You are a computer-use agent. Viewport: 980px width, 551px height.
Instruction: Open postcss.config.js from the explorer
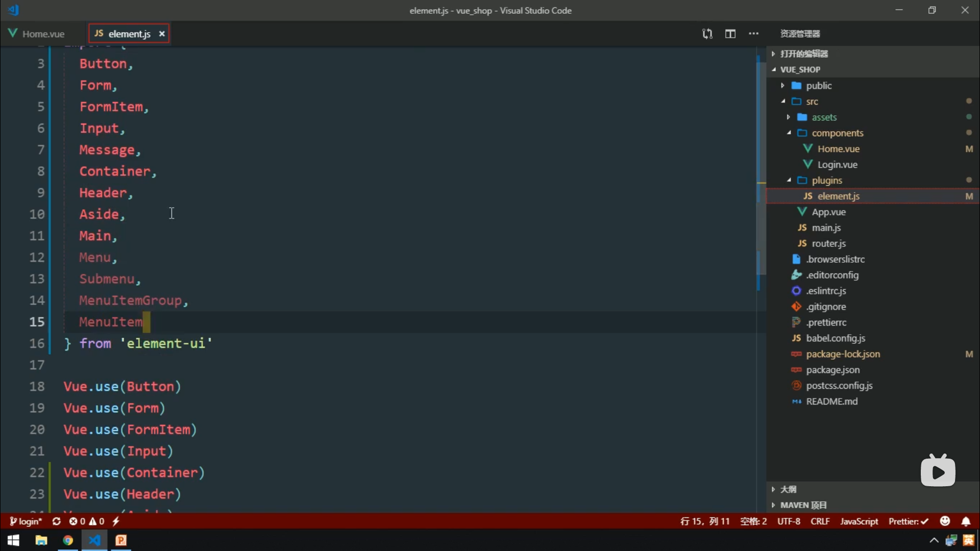873,386
